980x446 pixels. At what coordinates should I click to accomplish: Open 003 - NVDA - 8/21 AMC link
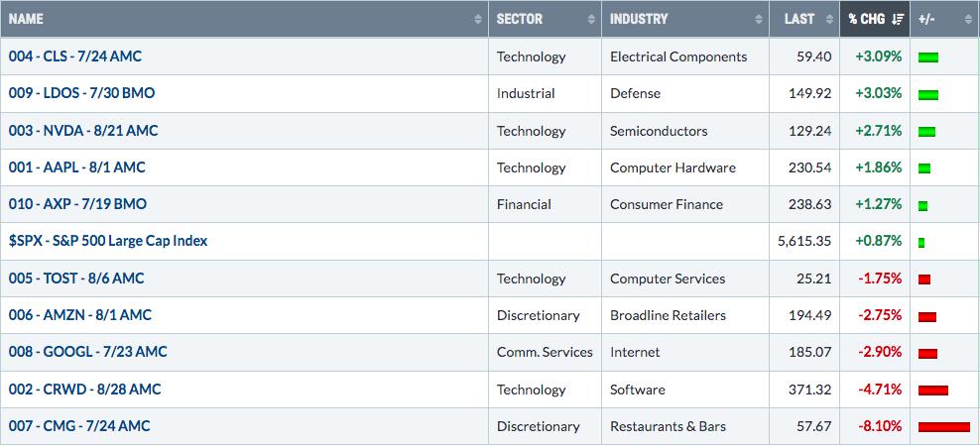[x=83, y=131]
